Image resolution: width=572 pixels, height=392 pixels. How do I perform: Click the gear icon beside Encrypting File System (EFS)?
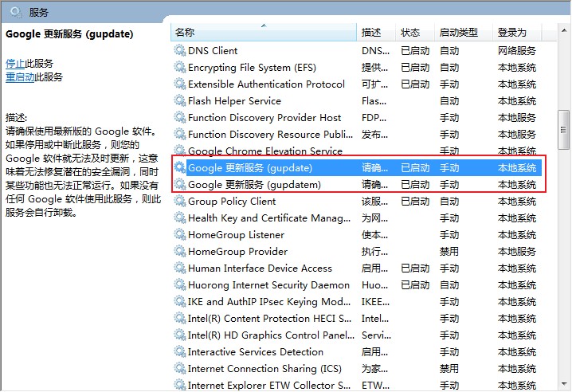180,67
